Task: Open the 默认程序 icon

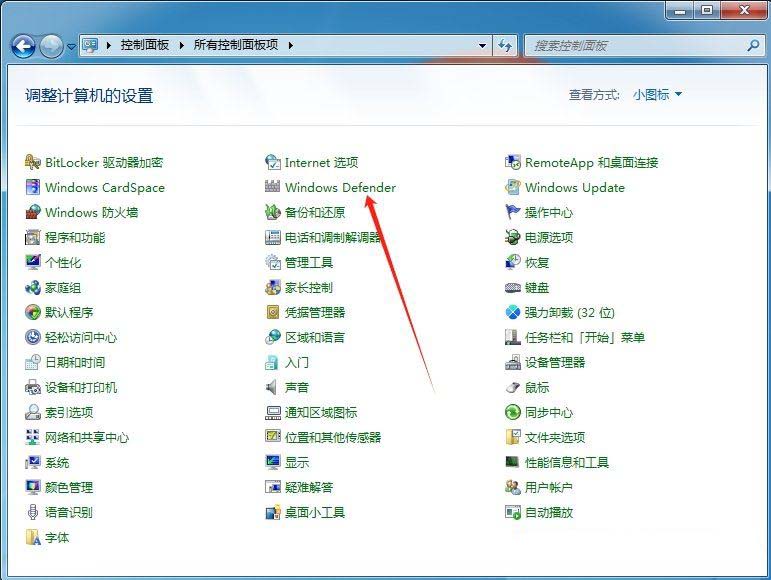Action: (x=32, y=312)
